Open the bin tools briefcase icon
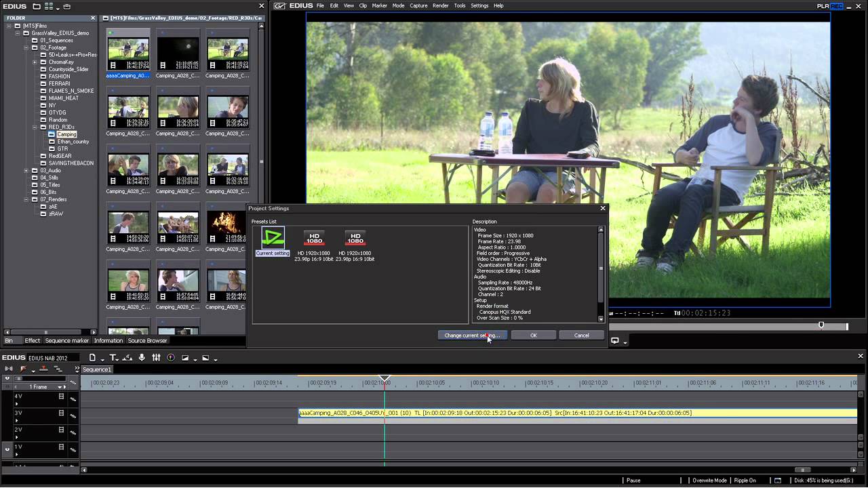 [x=66, y=6]
